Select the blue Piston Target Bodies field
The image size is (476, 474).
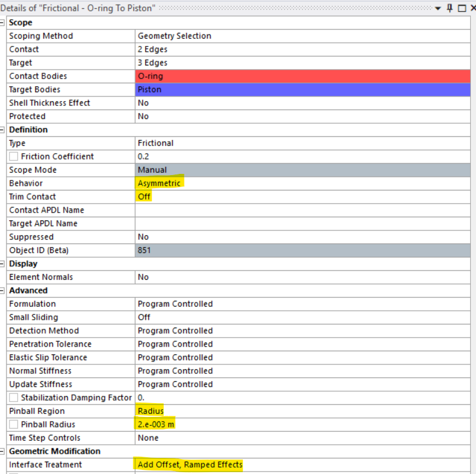[238, 89]
